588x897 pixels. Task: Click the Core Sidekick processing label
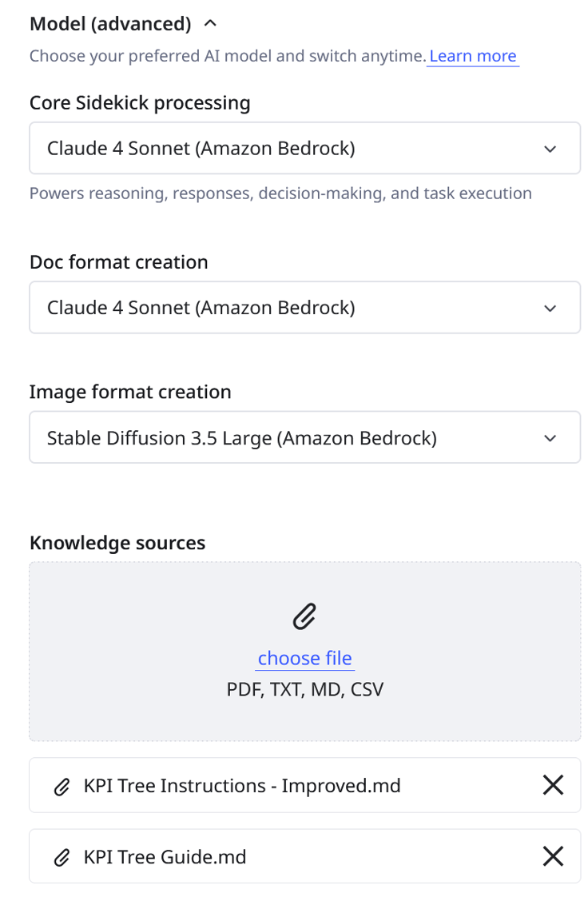[x=140, y=102]
